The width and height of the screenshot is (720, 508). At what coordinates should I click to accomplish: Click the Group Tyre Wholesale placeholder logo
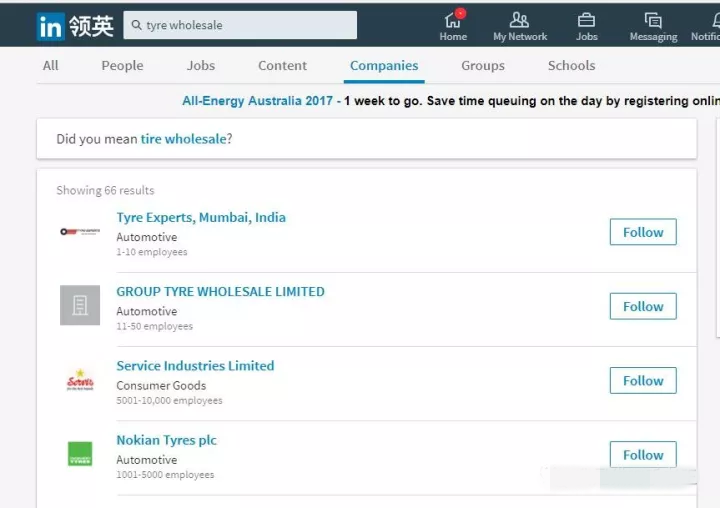(x=80, y=305)
